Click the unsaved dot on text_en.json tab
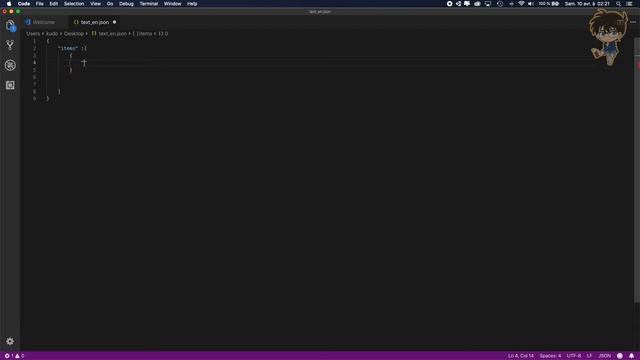This screenshot has width=640, height=360. 114,22
